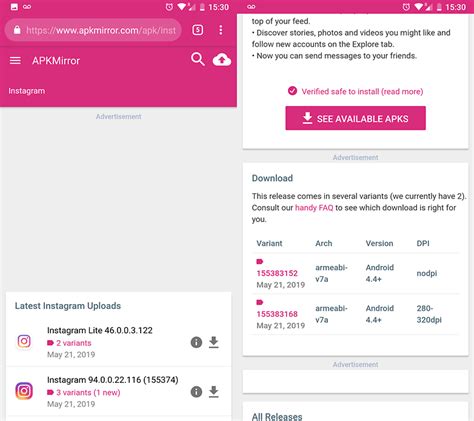The image size is (474, 421).
Task: Tap the APKMirror site title
Action: tap(56, 61)
